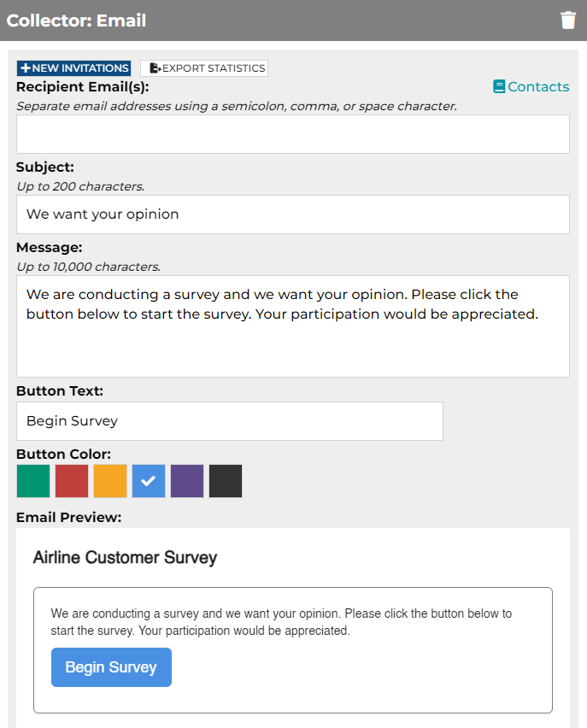Click the New Invitations button
The height and width of the screenshot is (728, 587).
click(x=73, y=68)
